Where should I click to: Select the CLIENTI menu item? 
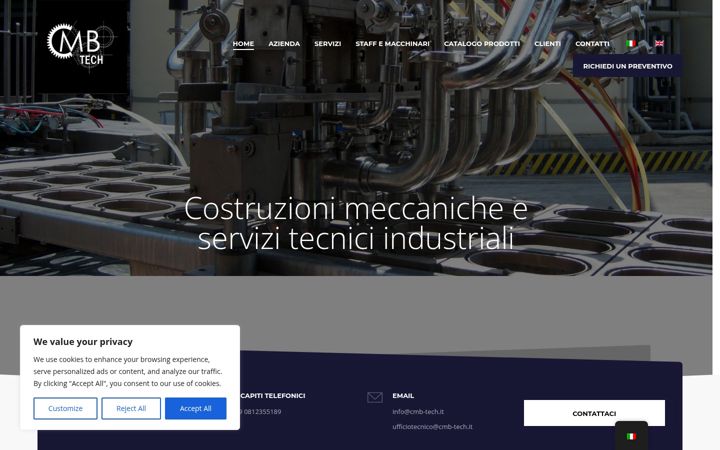pos(547,44)
